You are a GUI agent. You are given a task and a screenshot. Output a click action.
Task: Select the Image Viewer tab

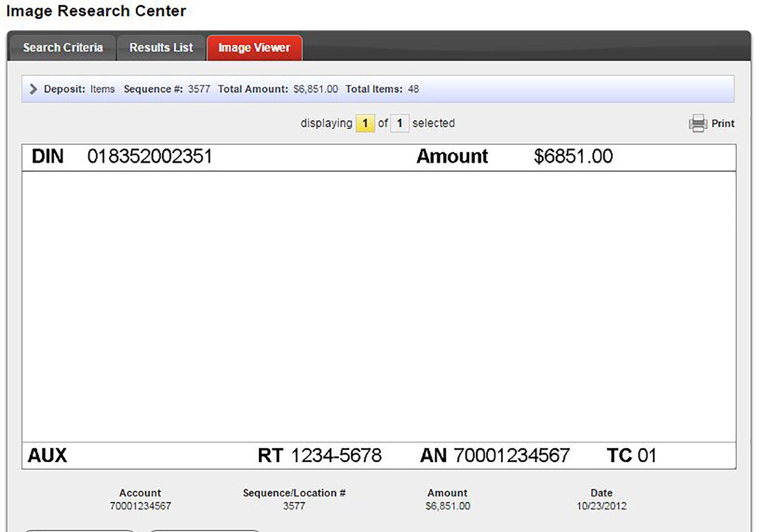254,47
